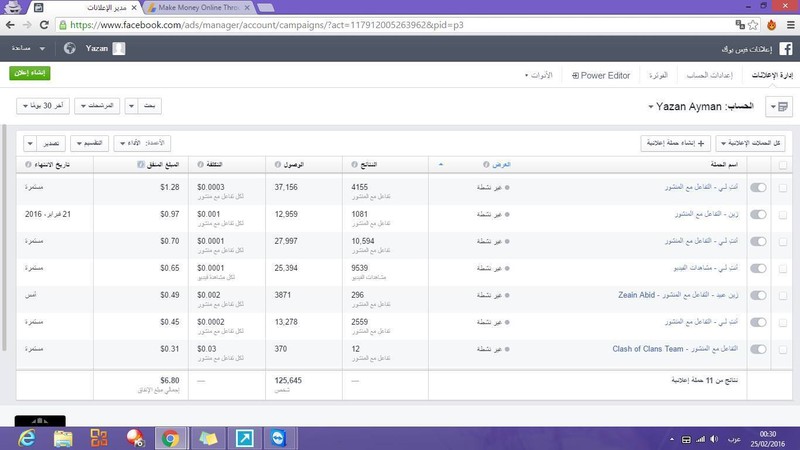800x450 pixels.
Task: Click the left vertical page scrollbar
Action: [4, 237]
